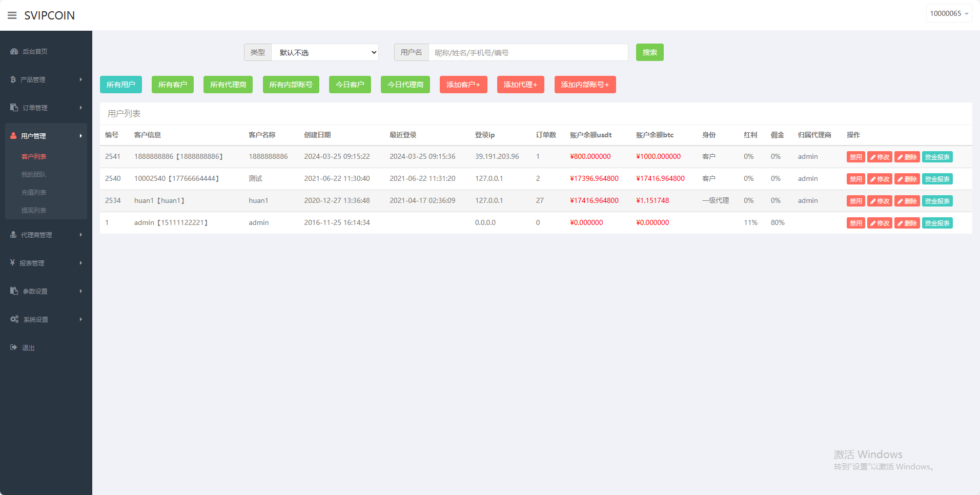Click 禁用 for user 2541
This screenshot has width=980, height=495.
pos(855,157)
